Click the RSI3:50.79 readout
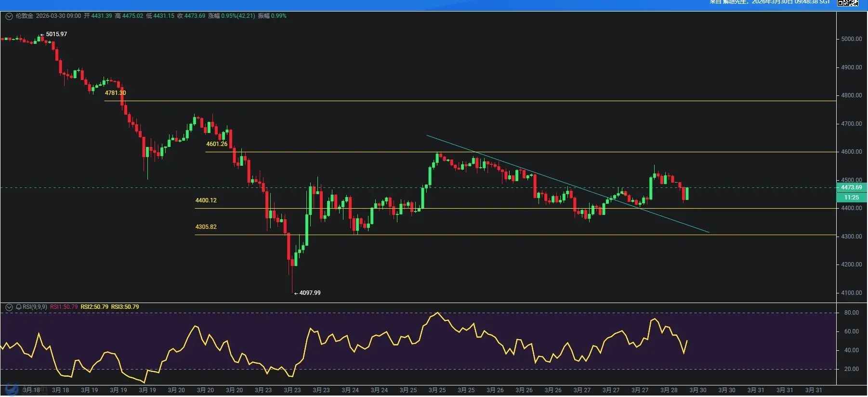Image resolution: width=868 pixels, height=397 pixels. [125, 307]
